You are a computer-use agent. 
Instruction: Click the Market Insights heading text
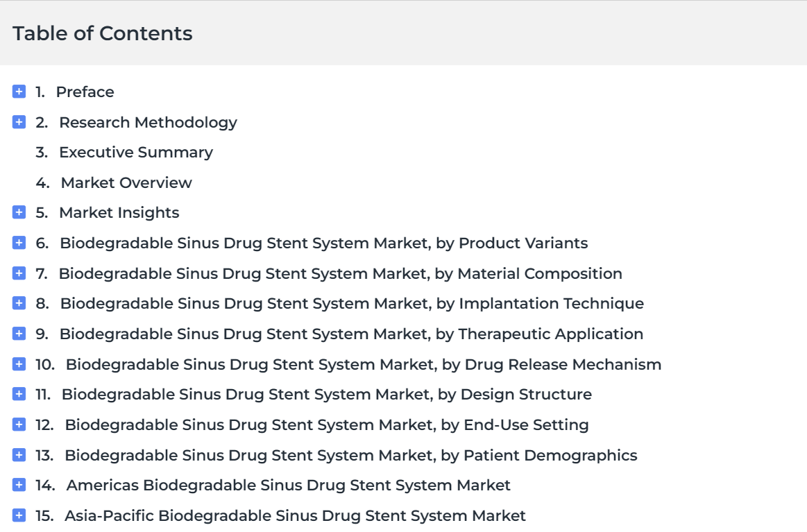pyautogui.click(x=119, y=212)
